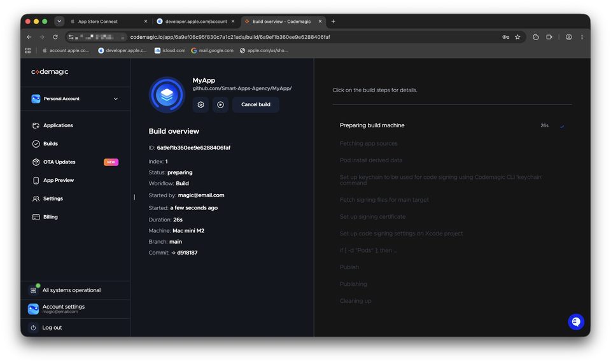Open the apple.com/us/shop bookmark
Viewport: 611px width, 364px height.
click(263, 51)
